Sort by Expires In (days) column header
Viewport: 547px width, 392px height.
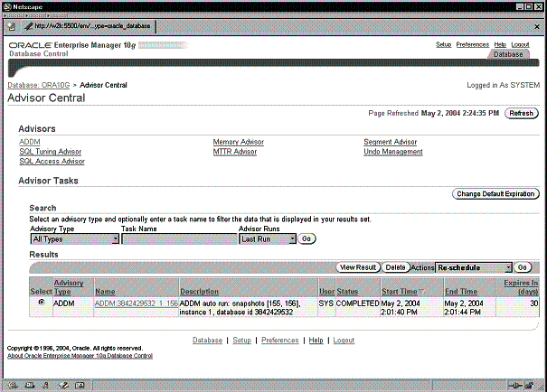[521, 287]
